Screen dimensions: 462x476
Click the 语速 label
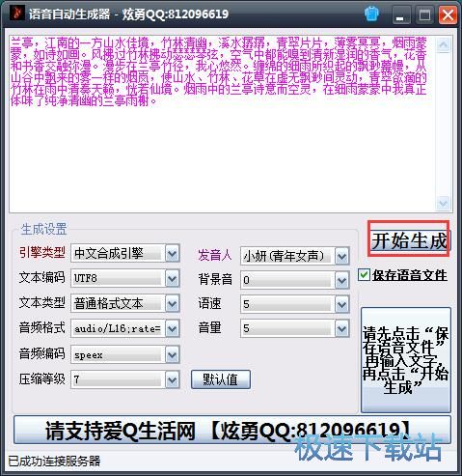[209, 303]
